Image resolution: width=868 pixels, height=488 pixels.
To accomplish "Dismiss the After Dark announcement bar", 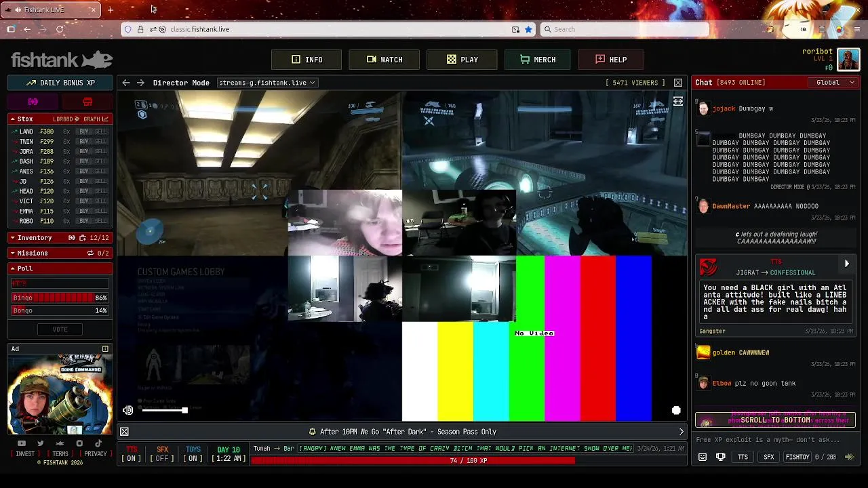I will [124, 432].
